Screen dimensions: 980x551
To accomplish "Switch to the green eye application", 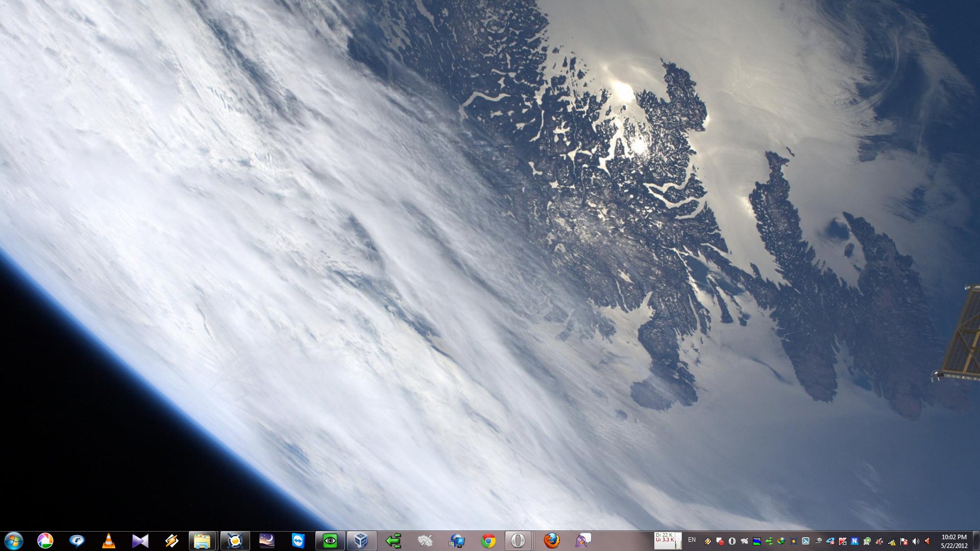I will click(330, 541).
